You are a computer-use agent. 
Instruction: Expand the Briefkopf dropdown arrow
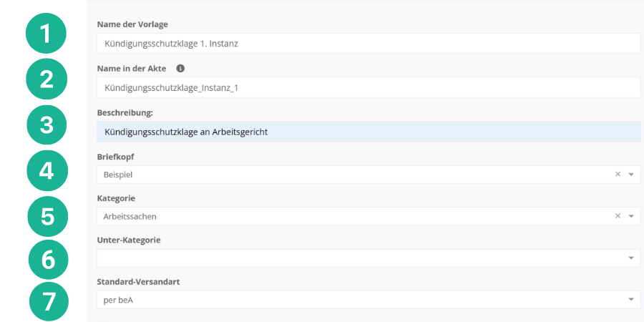(631, 175)
